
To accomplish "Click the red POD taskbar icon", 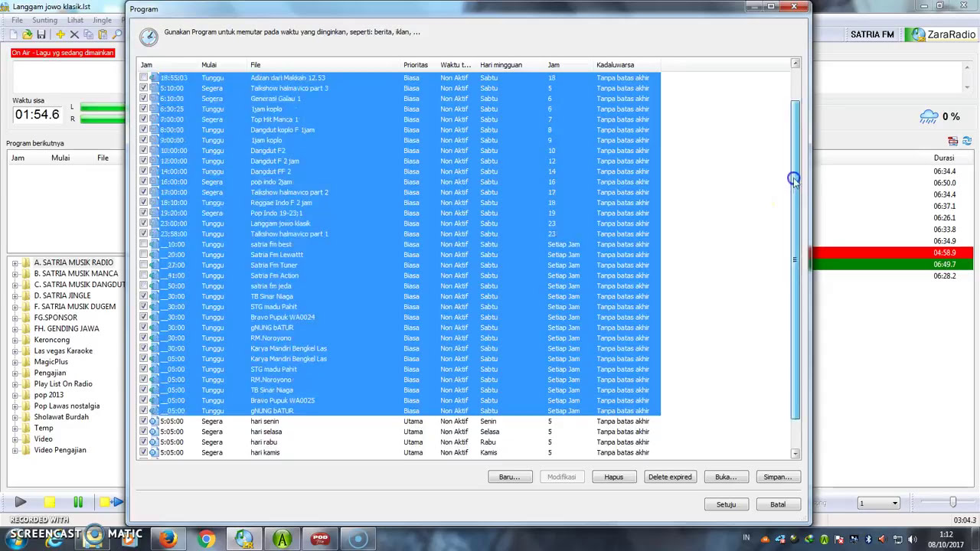I will [320, 539].
